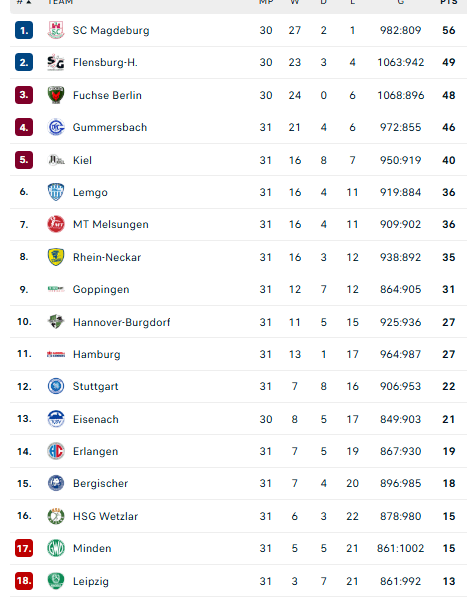Click the maroon rank 3 badge

pyautogui.click(x=24, y=95)
